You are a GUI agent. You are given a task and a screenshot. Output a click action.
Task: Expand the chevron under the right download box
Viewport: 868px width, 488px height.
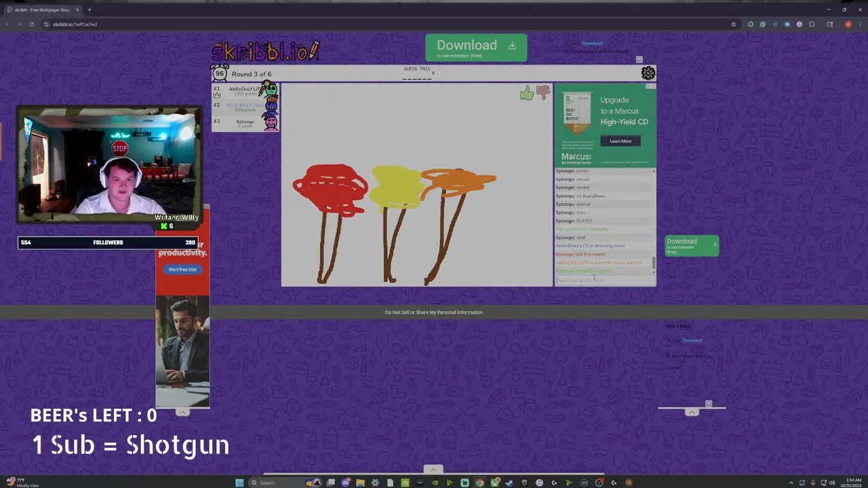point(692,412)
